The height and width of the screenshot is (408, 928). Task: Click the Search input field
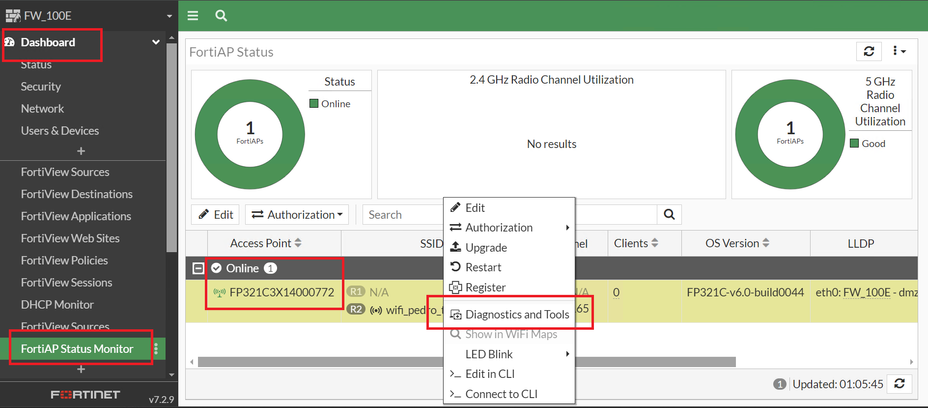(x=400, y=214)
